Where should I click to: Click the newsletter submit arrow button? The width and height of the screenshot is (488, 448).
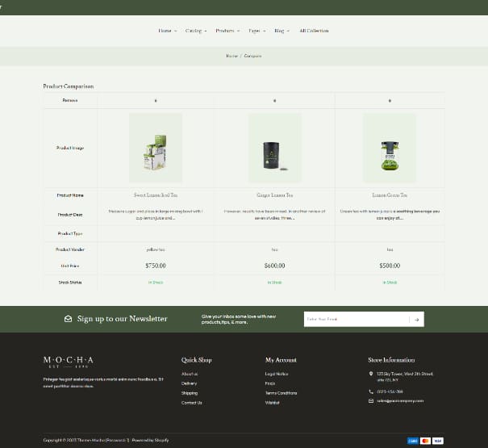[416, 319]
